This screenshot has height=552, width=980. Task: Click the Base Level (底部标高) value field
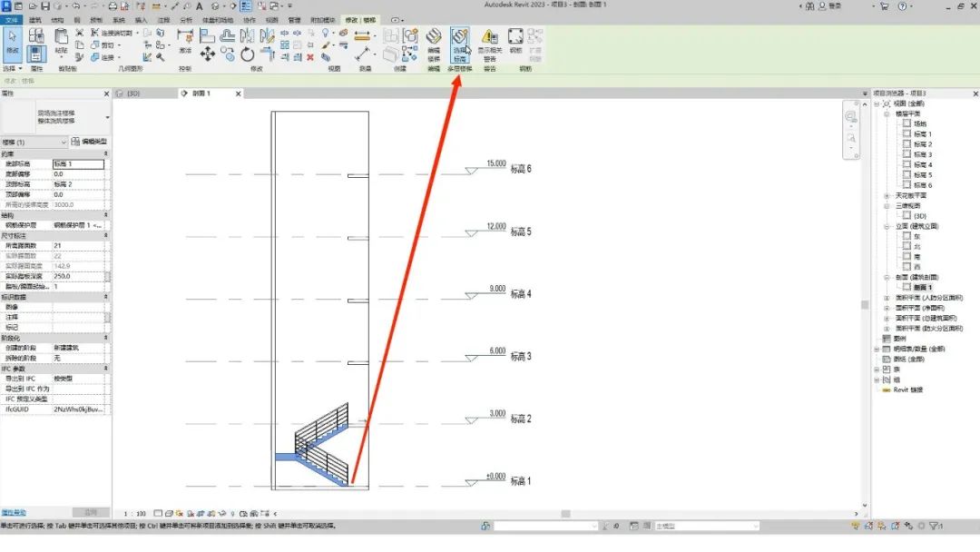[78, 163]
